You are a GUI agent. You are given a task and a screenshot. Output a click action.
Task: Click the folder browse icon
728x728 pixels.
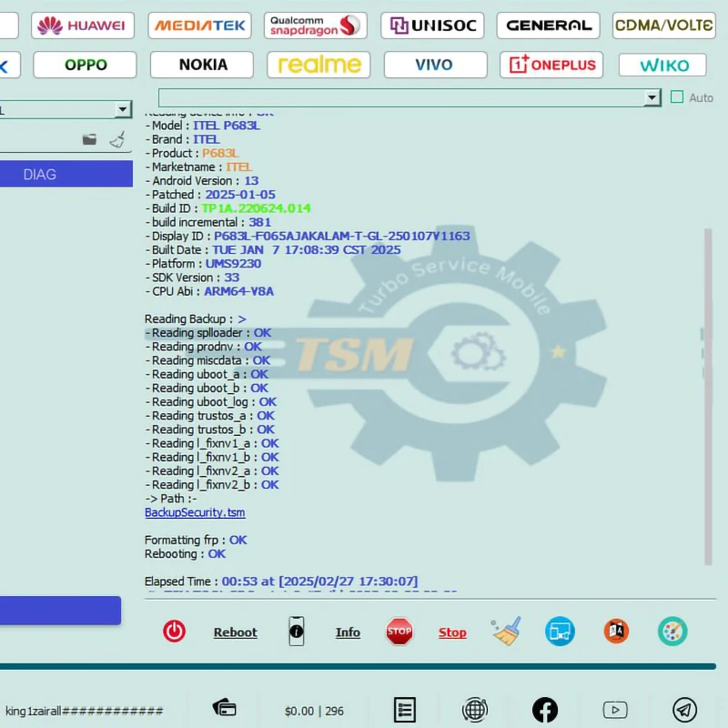tap(89, 139)
